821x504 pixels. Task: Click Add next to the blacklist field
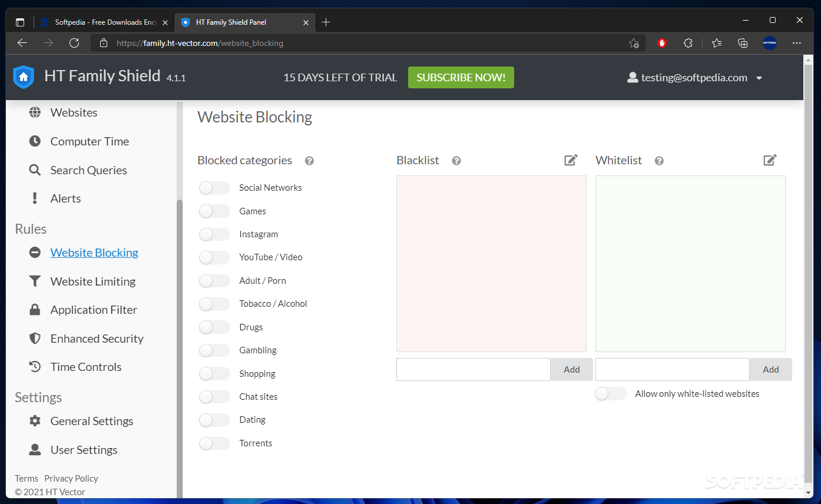click(572, 370)
